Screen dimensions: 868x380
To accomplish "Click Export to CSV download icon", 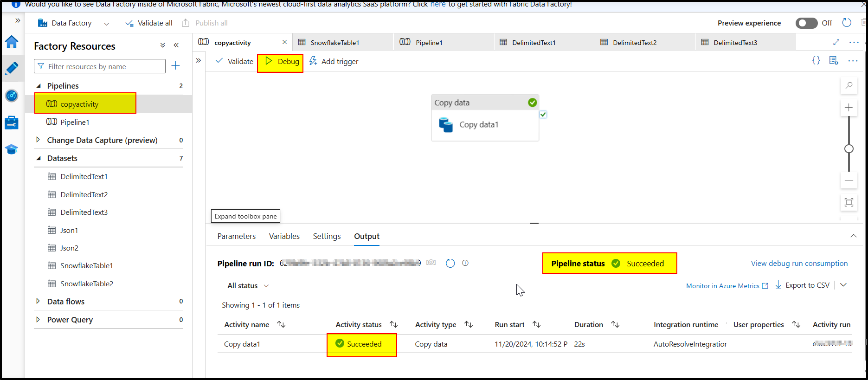I will 778,285.
